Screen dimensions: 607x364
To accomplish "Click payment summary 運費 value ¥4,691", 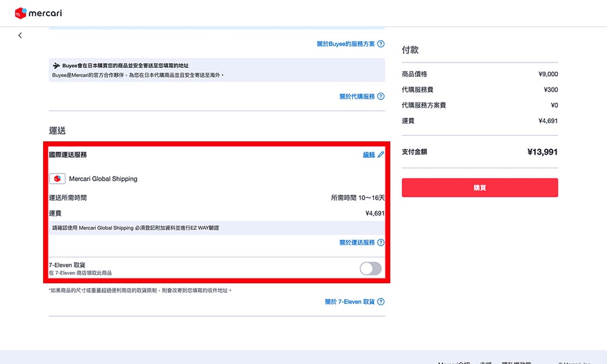I will (548, 121).
